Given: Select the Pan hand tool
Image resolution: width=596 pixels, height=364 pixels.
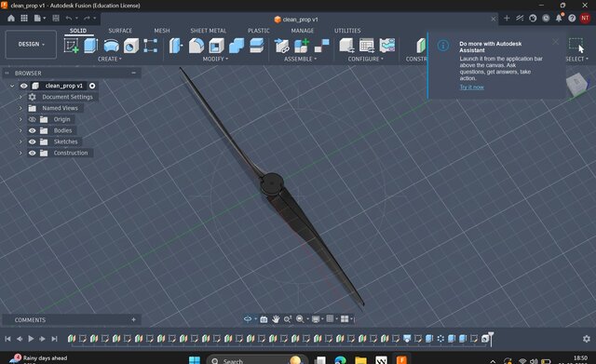Looking at the screenshot, I should pos(276,319).
